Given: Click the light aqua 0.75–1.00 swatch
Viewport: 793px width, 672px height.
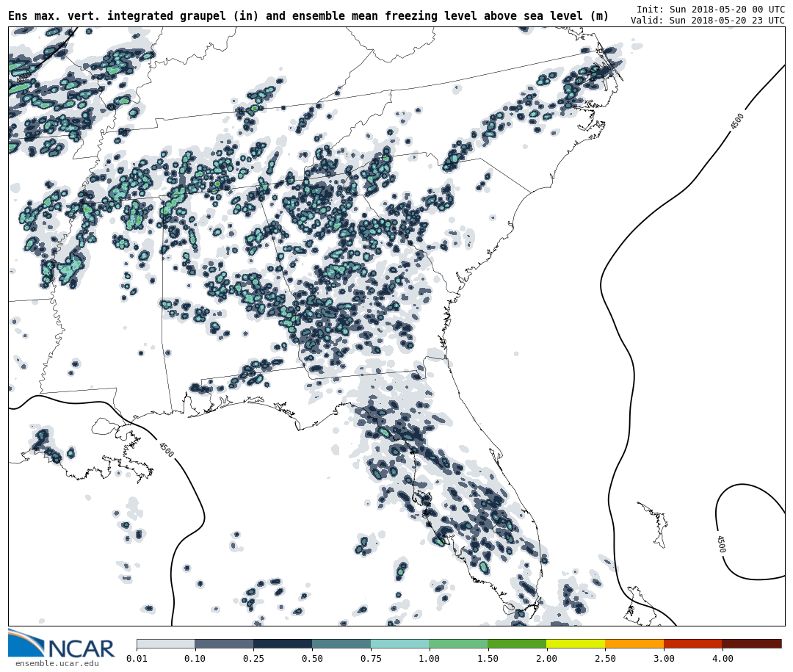Looking at the screenshot, I should 400,643.
